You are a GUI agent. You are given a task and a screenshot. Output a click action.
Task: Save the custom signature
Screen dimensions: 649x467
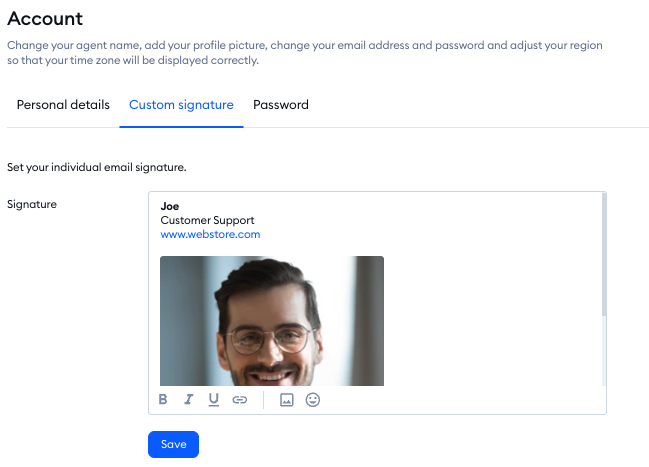173,445
